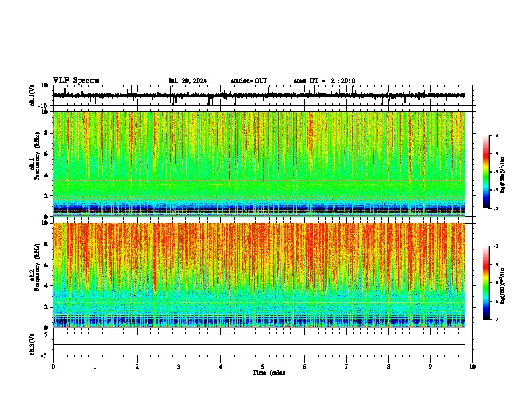The width and height of the screenshot is (532, 411).
Task: Click the "6" kHz tick of ch.2 spectrogram
Action: 46,265
